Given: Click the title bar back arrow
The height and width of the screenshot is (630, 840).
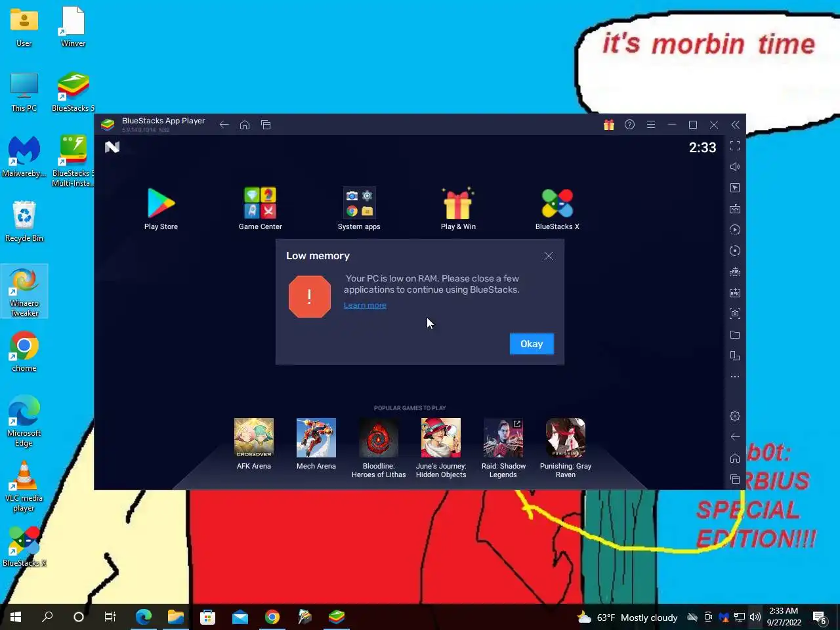Looking at the screenshot, I should pyautogui.click(x=224, y=125).
